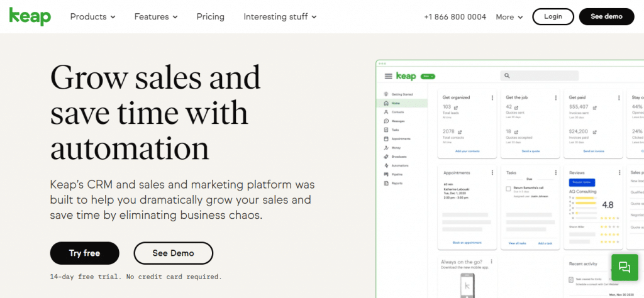Open the three-dot menu on Appointments card

coord(492,173)
